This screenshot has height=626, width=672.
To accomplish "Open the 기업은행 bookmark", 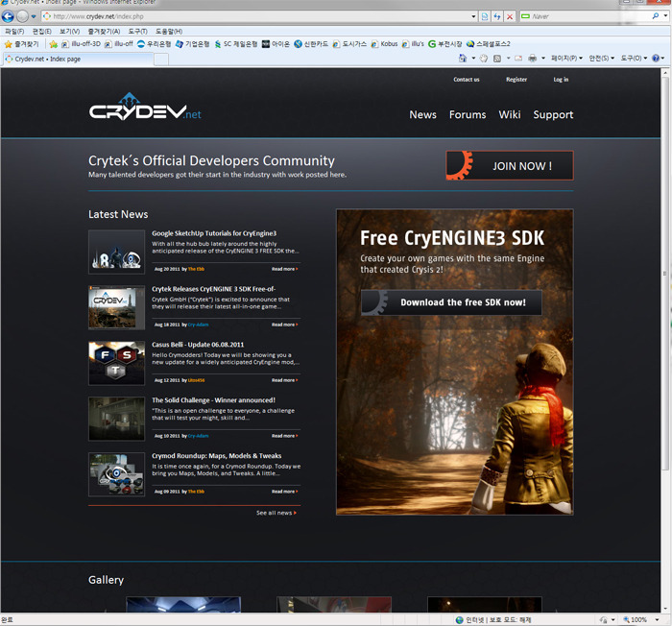I will (x=192, y=44).
